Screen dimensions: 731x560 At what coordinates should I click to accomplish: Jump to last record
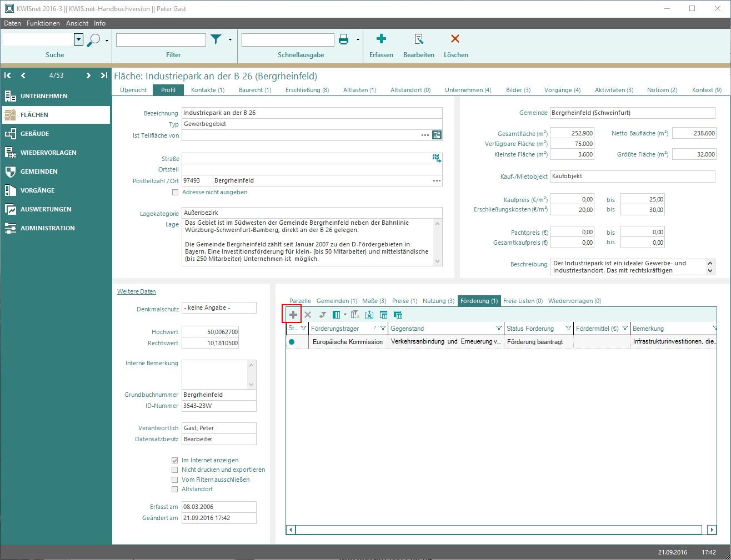coord(104,75)
